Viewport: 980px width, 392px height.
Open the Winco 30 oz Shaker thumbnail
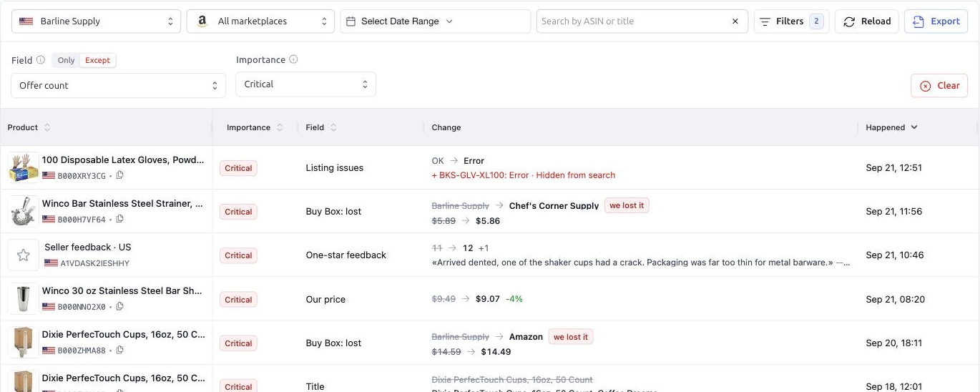pos(24,299)
